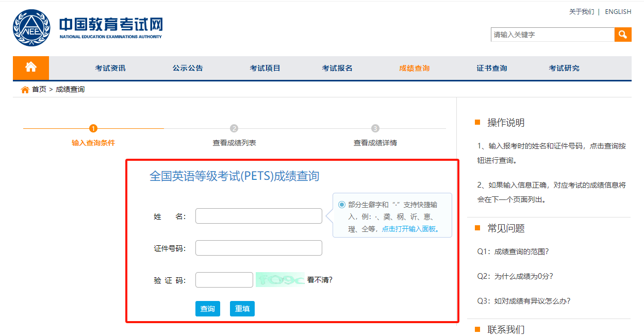Switch to 考试报名 tab
Viewport: 644px width, 335px height.
pos(337,68)
